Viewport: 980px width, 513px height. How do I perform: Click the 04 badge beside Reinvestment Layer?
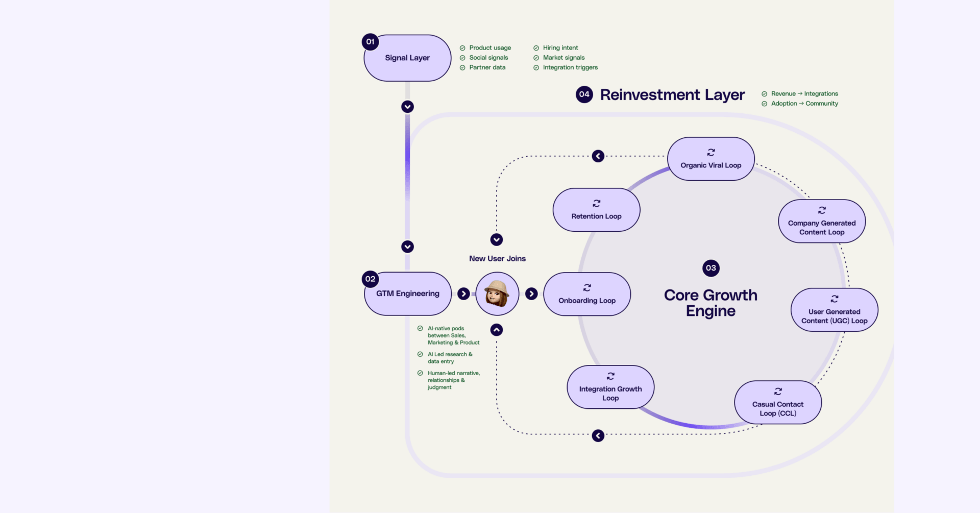(x=584, y=94)
